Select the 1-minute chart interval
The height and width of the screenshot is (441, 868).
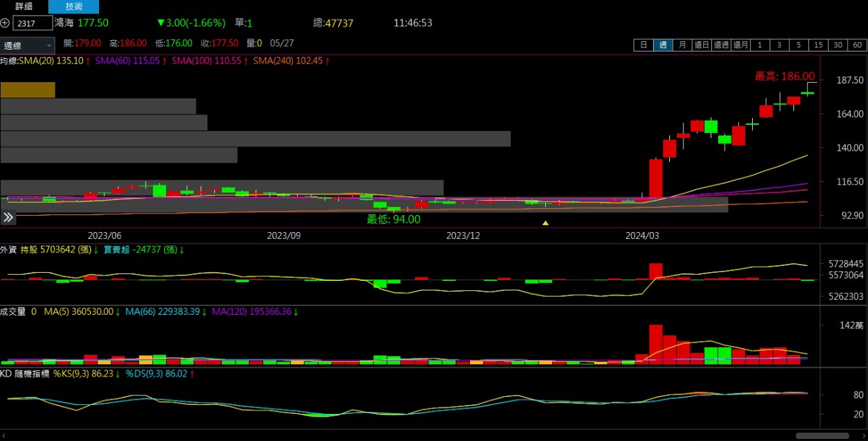[760, 45]
